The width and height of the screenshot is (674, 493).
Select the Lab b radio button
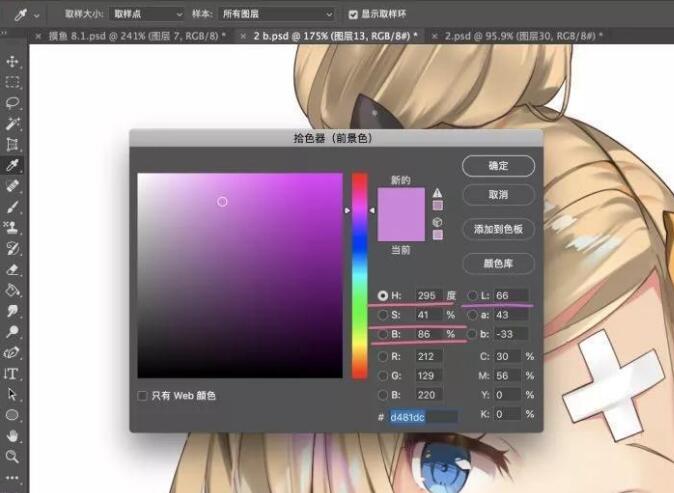pyautogui.click(x=472, y=334)
